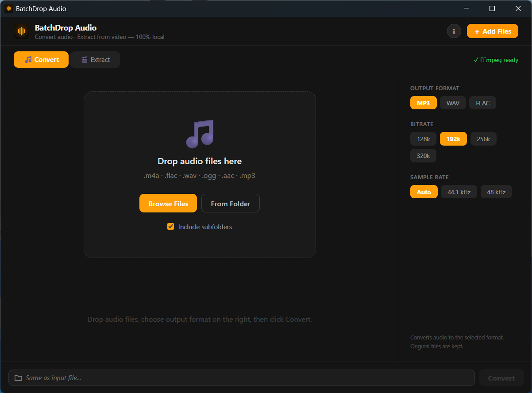Image resolution: width=532 pixels, height=393 pixels.
Task: Set bitrate to 256k
Action: [x=483, y=139]
